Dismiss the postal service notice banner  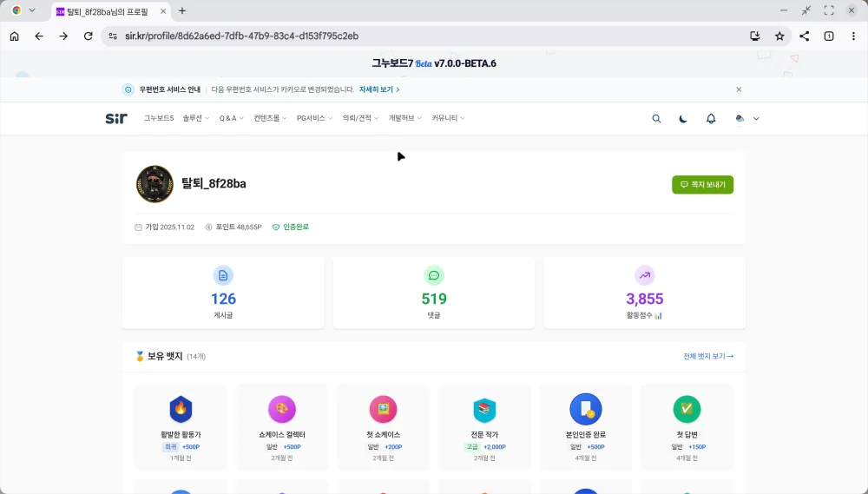(739, 89)
